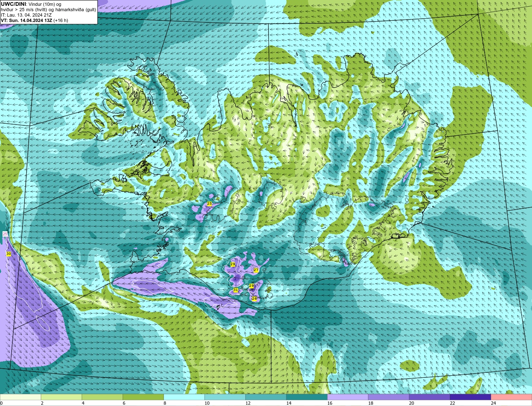Image resolution: width=532 pixels, height=406 pixels.
Task: Click the legend scale number "18"
Action: [371, 403]
